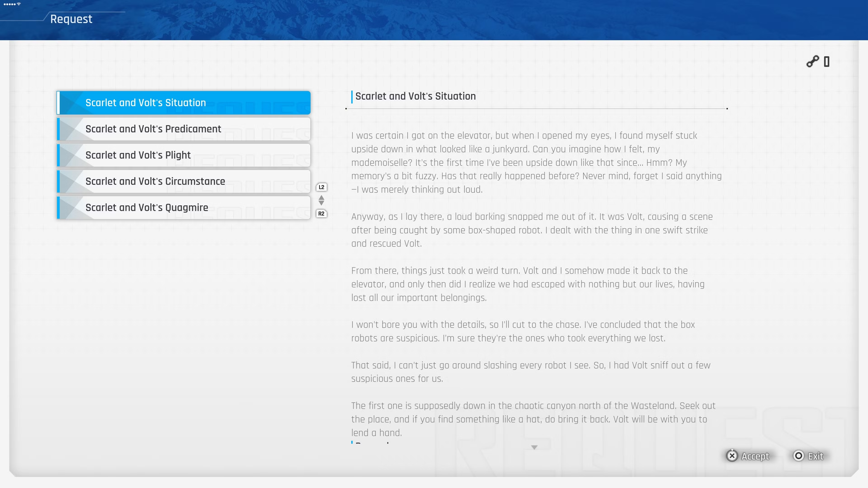Click the currency count value 0
This screenshot has width=868, height=488.
pyautogui.click(x=827, y=62)
